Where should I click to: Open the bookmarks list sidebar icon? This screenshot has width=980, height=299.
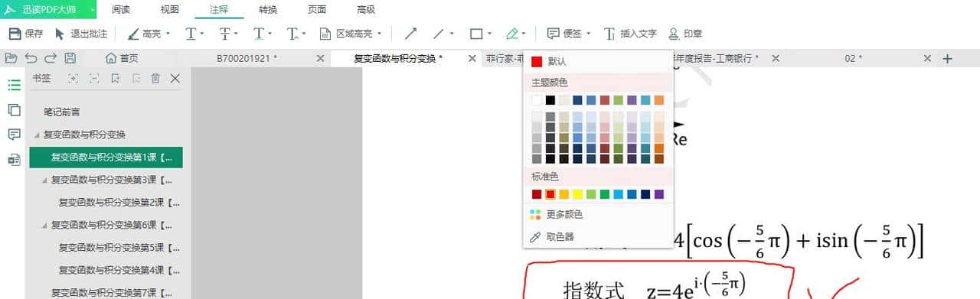tap(14, 85)
